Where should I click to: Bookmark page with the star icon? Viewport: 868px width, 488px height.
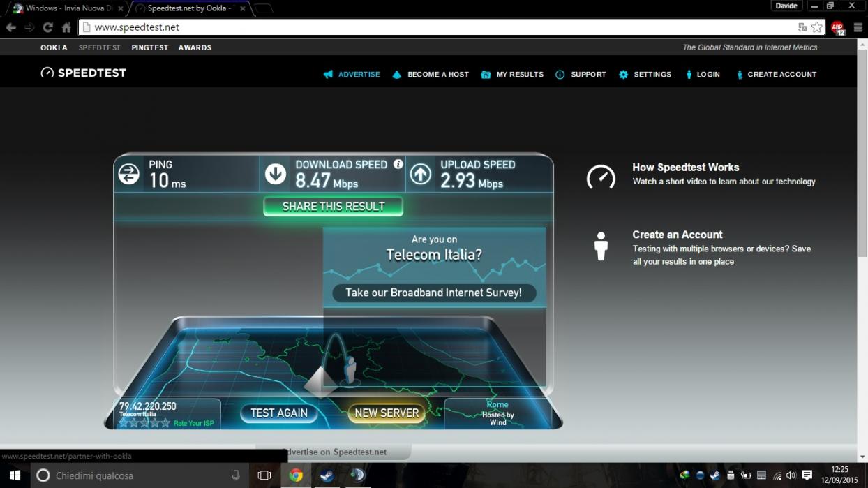pos(817,27)
